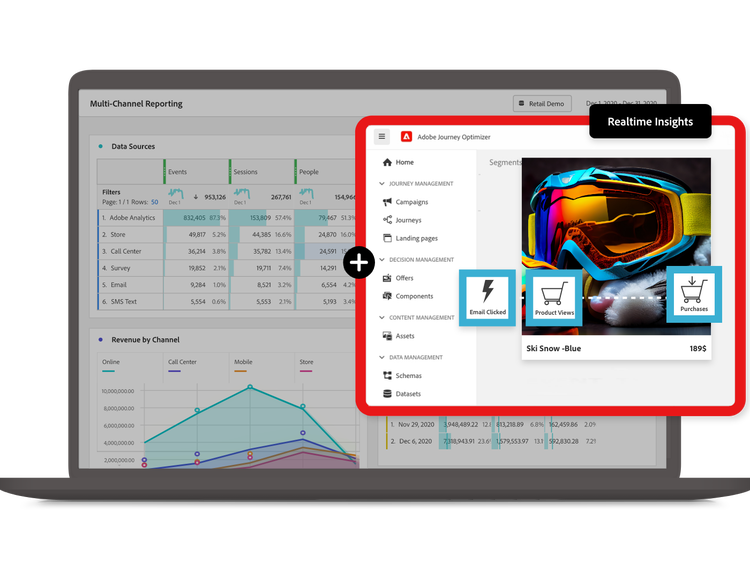Click the black plus circle icon

pyautogui.click(x=358, y=263)
